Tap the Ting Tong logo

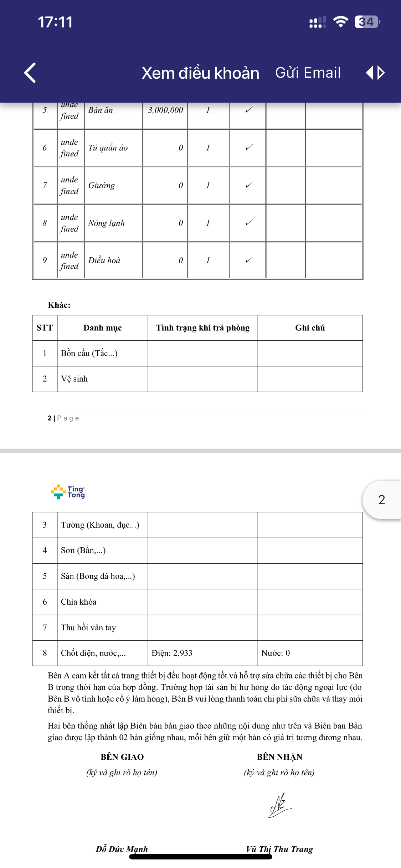pyautogui.click(x=68, y=492)
